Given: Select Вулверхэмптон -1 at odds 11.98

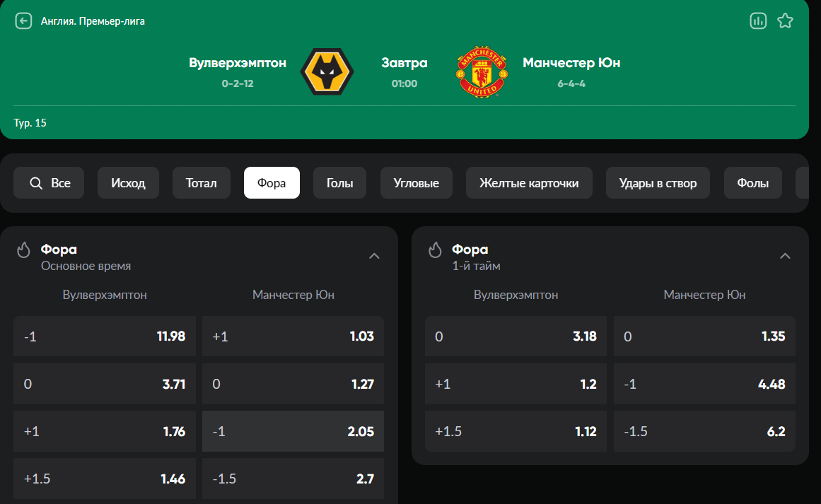Looking at the screenshot, I should point(105,336).
